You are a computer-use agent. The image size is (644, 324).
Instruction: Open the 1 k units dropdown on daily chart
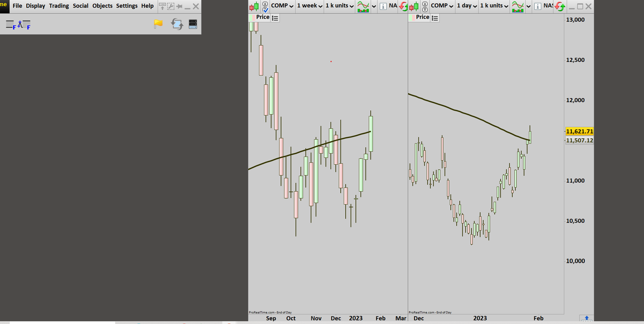494,6
